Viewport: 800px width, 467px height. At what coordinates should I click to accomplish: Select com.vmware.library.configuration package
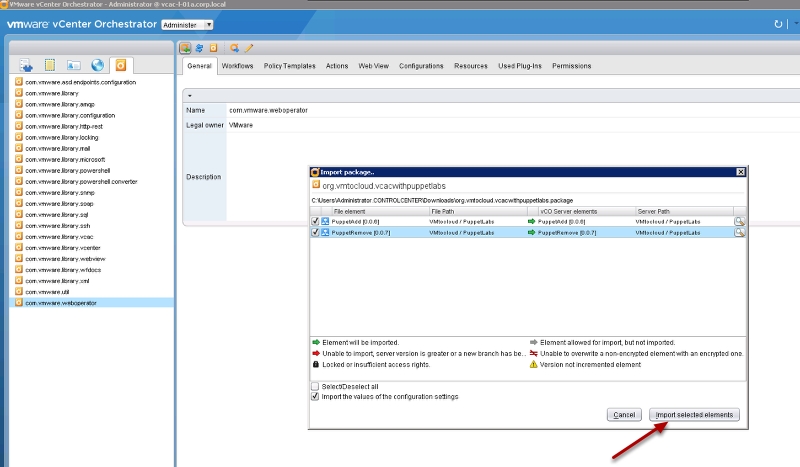pyautogui.click(x=70, y=115)
